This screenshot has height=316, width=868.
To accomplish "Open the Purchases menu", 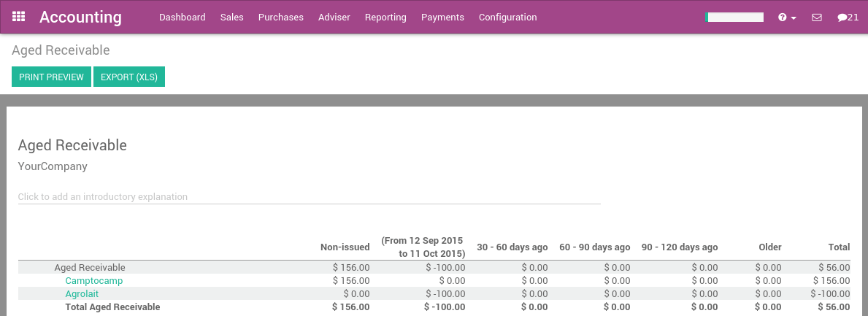I will [281, 18].
